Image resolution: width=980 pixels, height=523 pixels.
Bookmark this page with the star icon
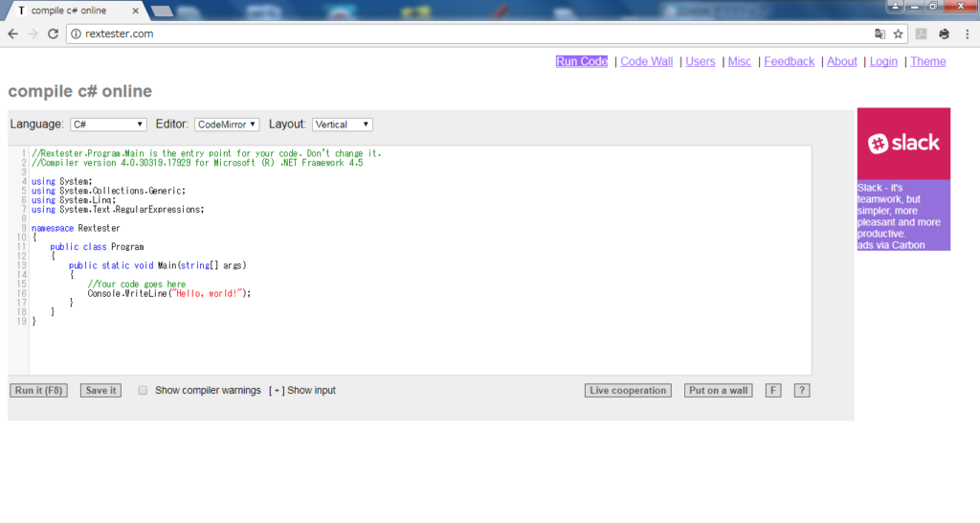tap(898, 34)
